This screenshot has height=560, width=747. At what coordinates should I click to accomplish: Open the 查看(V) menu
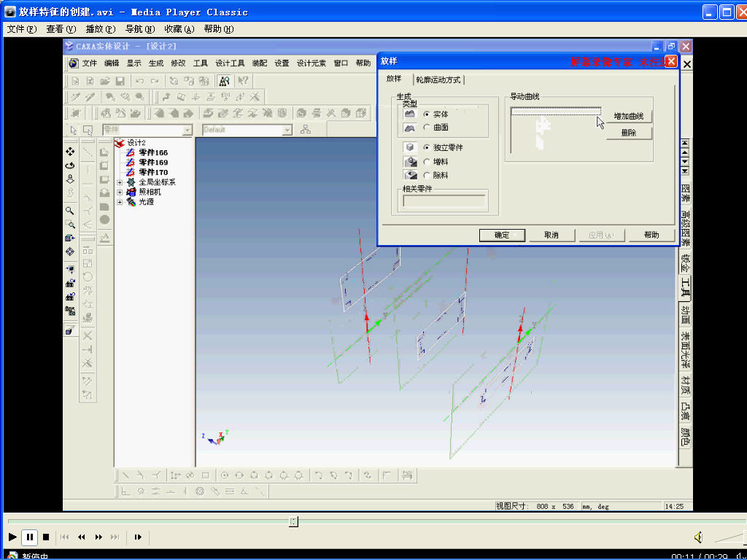[61, 29]
